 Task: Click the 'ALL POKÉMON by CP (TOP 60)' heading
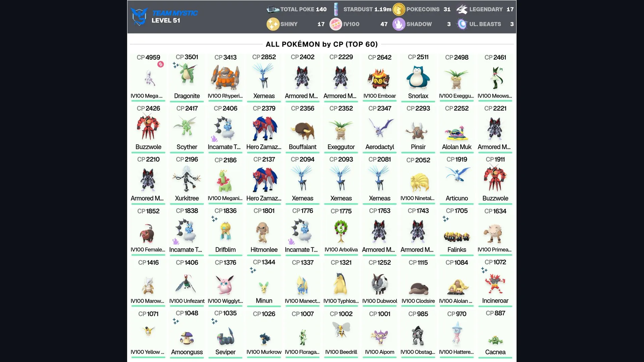[x=322, y=44]
